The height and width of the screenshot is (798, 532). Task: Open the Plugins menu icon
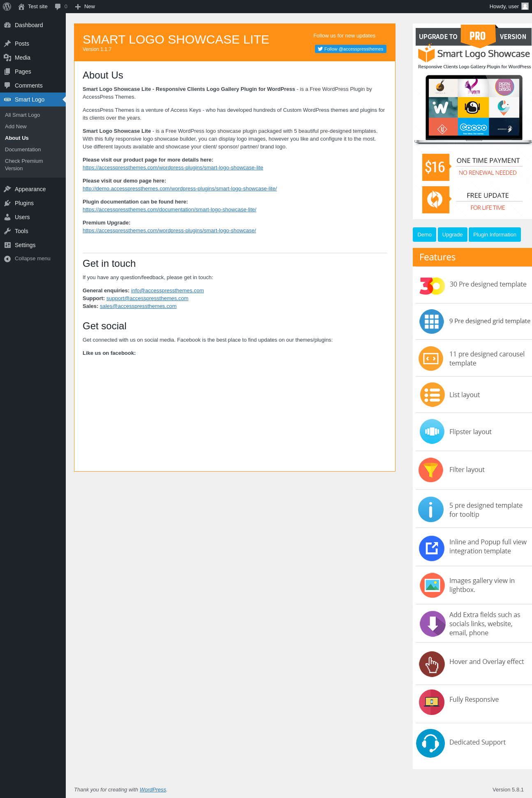click(x=7, y=203)
